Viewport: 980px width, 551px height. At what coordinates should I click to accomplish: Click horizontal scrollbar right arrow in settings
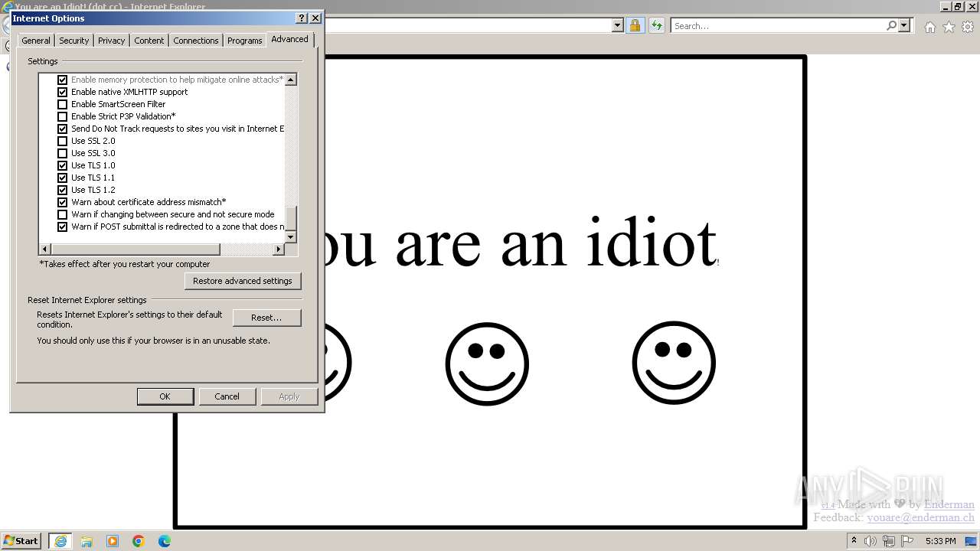(279, 249)
